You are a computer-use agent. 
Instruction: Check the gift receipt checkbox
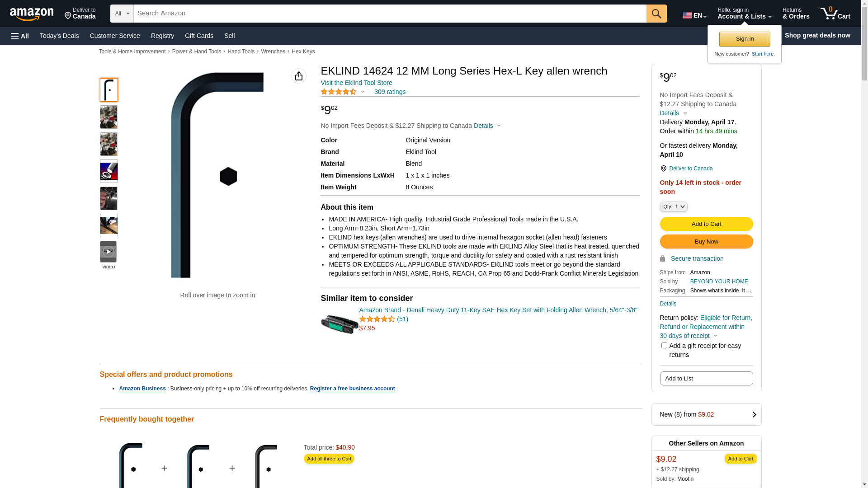[x=664, y=346]
